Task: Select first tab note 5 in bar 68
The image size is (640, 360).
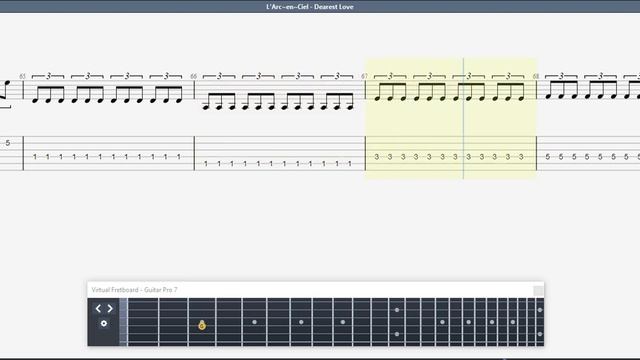Action: 548,157
